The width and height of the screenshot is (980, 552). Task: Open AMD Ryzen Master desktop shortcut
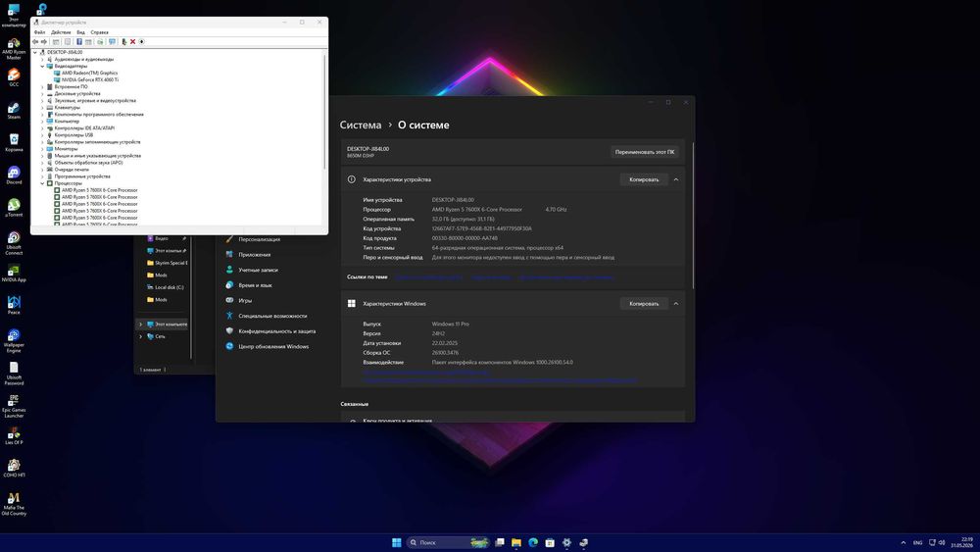click(14, 48)
